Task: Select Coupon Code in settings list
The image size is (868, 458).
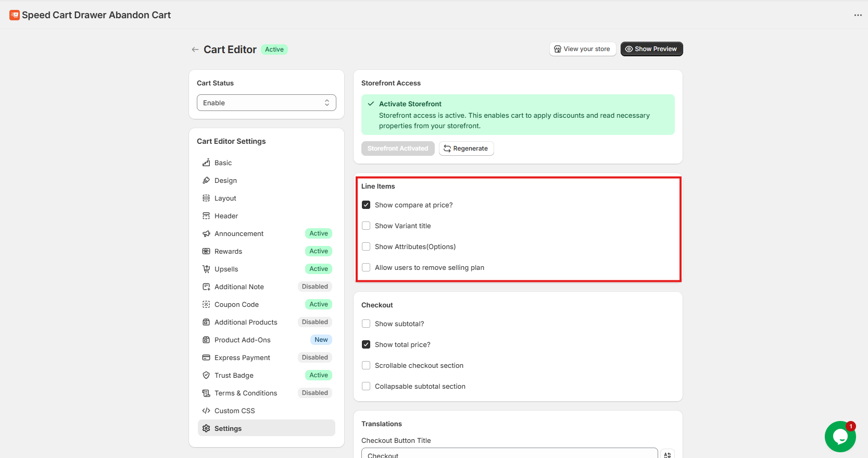Action: [x=236, y=304]
